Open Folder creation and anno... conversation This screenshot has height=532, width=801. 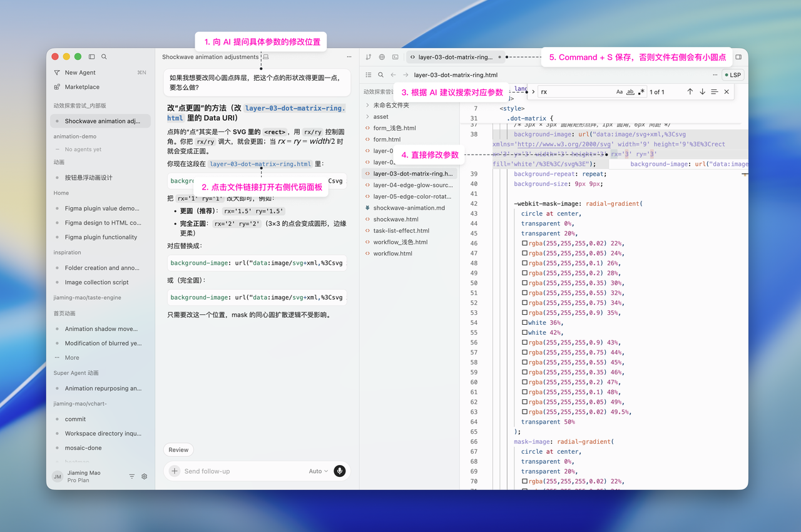coord(101,268)
